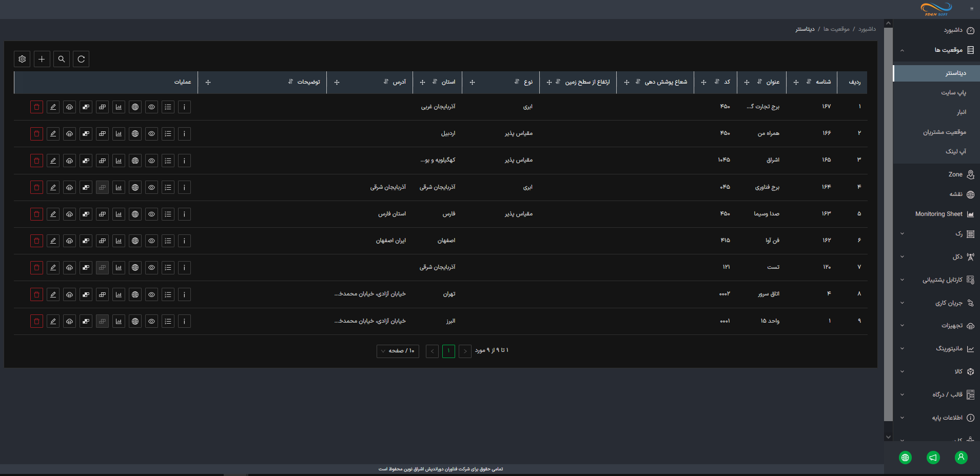The width and height of the screenshot is (980, 476).
Task: Open the page size dropdown ۱۰ / صفحه
Action: click(398, 351)
